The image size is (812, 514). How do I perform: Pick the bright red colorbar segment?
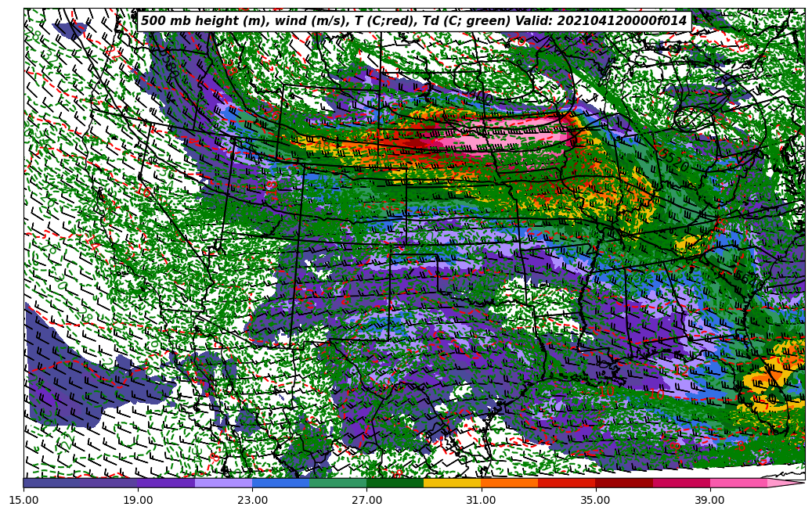point(566,483)
